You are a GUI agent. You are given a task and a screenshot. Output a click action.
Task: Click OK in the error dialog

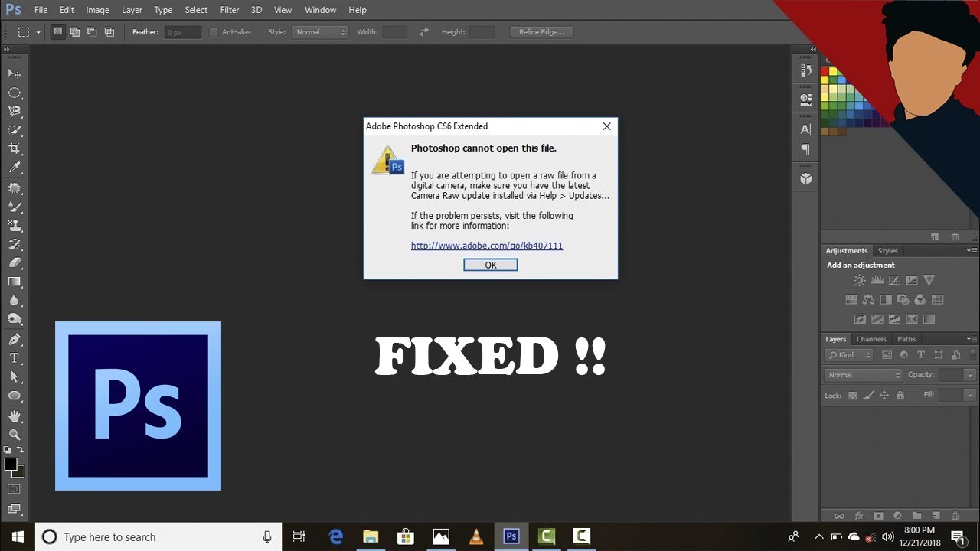491,265
